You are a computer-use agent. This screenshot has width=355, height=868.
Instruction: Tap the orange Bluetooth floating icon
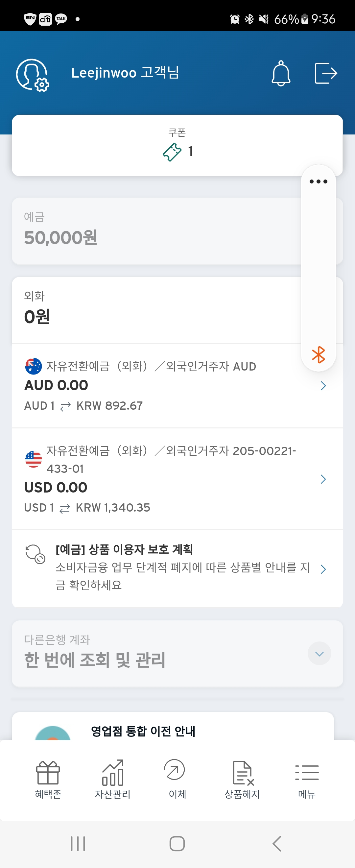(318, 355)
